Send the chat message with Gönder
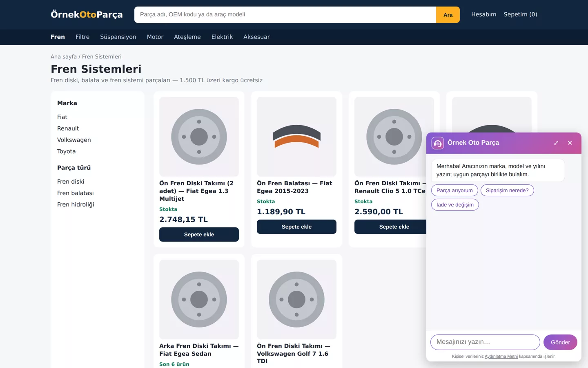The height and width of the screenshot is (368, 588). 560,342
